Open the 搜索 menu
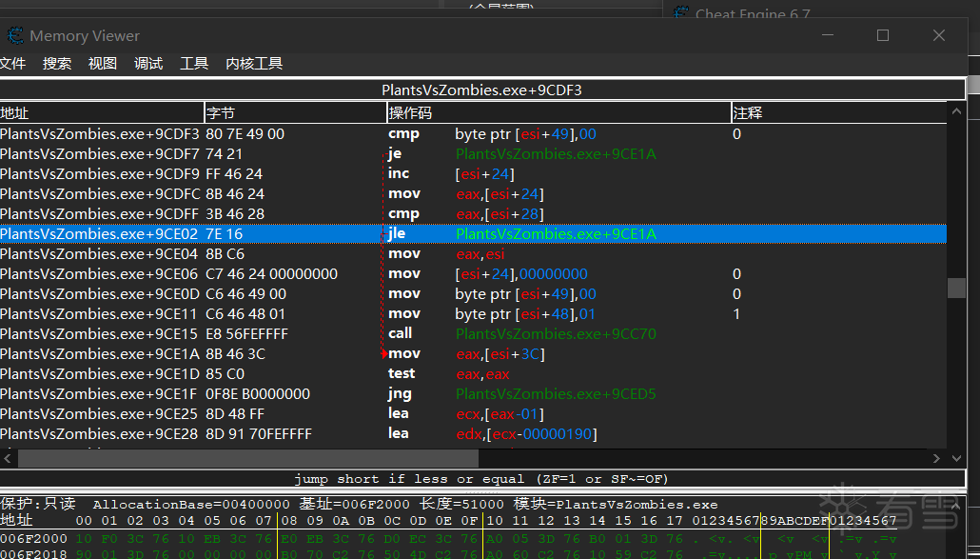 (57, 63)
